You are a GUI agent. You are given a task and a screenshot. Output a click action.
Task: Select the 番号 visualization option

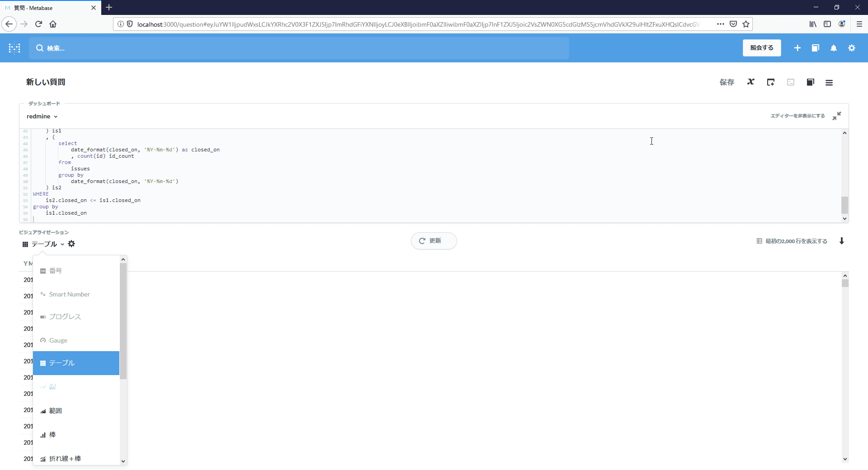[76, 271]
